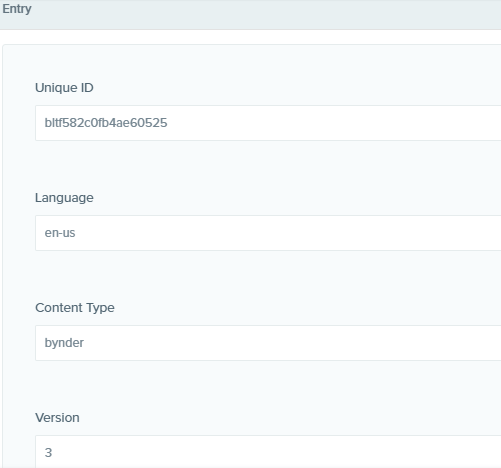Click the Entry header title
This screenshot has height=468, width=501.
click(x=17, y=9)
